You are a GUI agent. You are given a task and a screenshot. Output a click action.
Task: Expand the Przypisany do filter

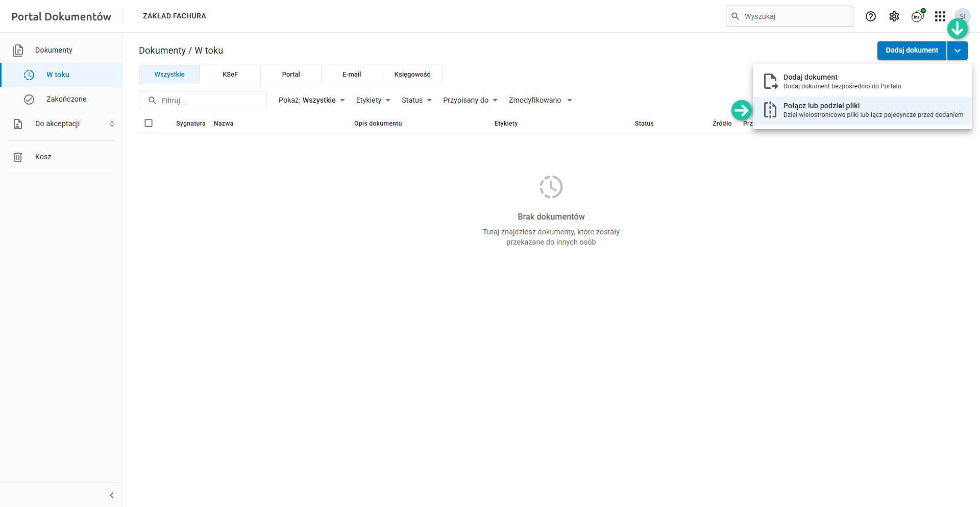pos(470,100)
